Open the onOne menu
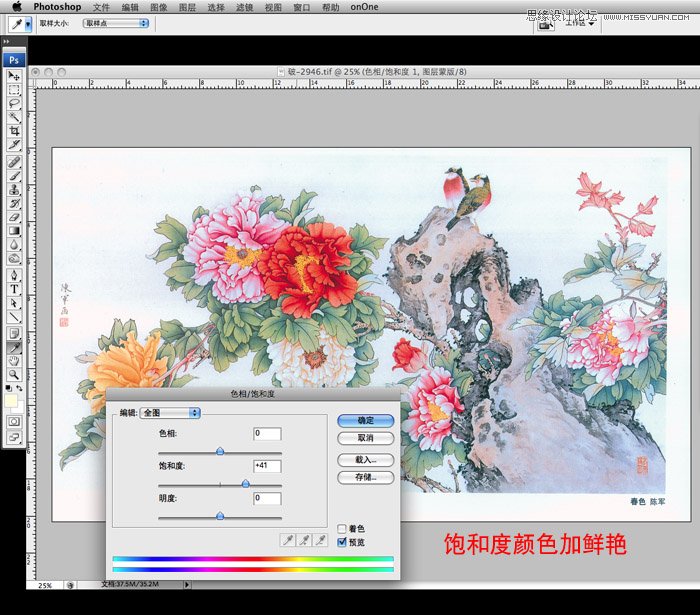 (x=364, y=7)
